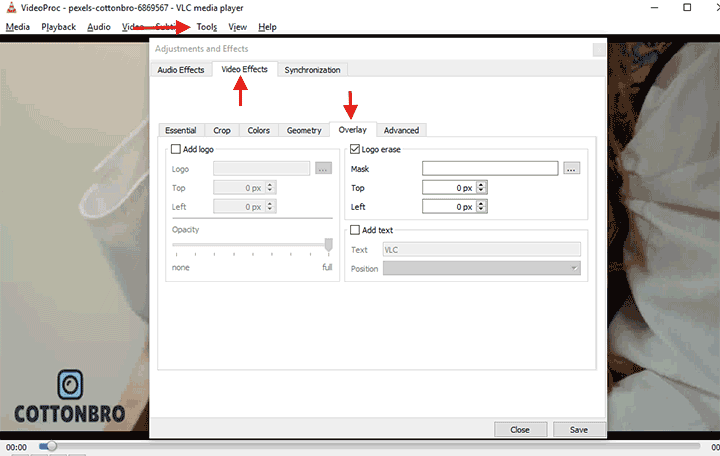The image size is (720, 456).
Task: Open the Crop sub-tab
Action: (x=222, y=130)
